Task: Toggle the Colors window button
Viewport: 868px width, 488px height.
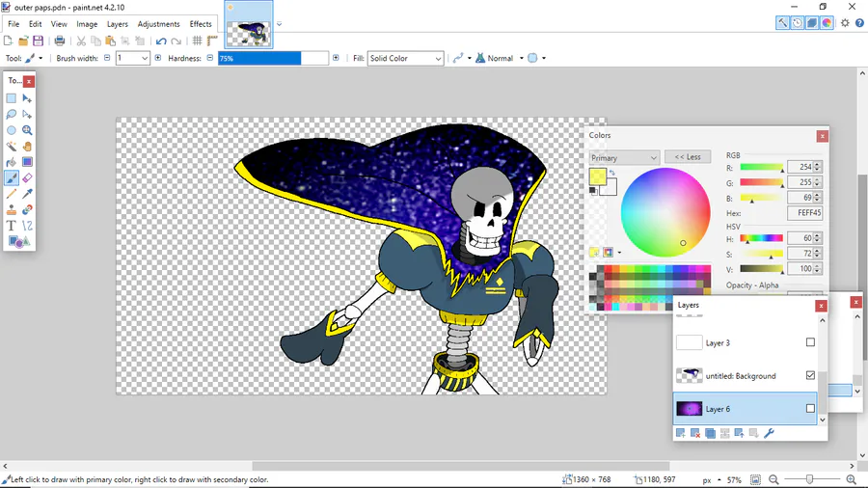Action: click(x=827, y=23)
